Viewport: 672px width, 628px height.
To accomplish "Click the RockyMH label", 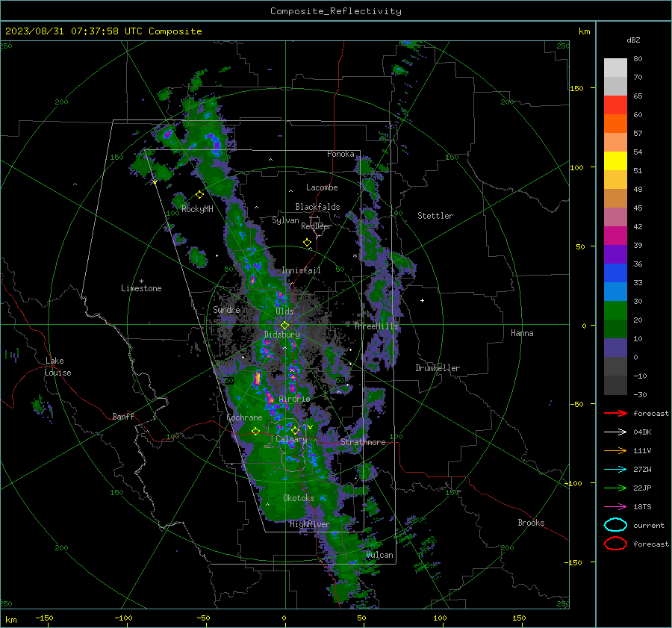I will (x=197, y=209).
